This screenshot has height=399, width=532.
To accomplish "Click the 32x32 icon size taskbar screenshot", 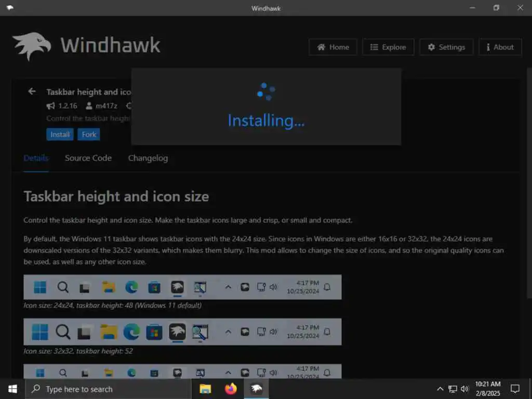I will 182,331.
